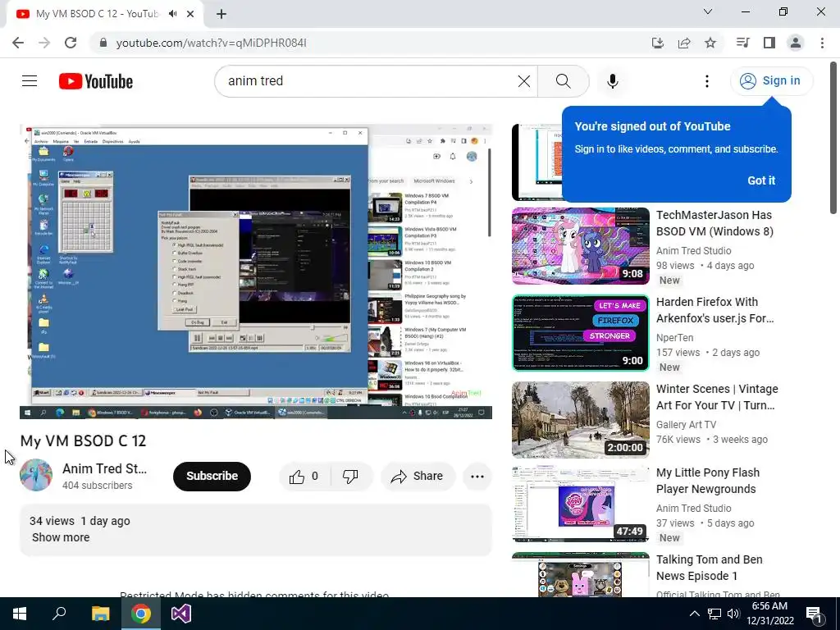Viewport: 840px width, 630px height.
Task: Click the 404 subscribers text
Action: (97, 486)
